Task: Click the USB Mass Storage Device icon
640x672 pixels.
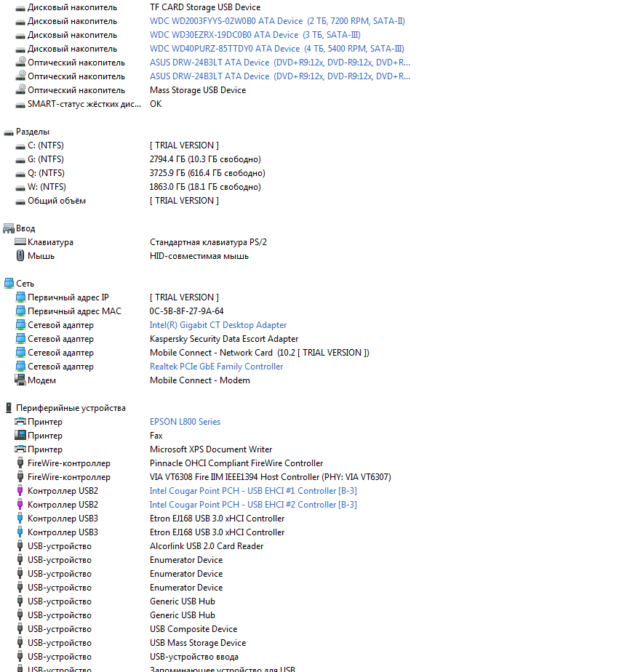Action: pyautogui.click(x=20, y=642)
